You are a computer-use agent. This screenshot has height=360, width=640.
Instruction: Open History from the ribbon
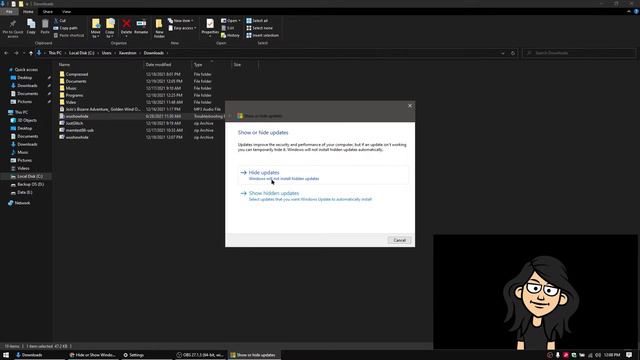(x=230, y=36)
